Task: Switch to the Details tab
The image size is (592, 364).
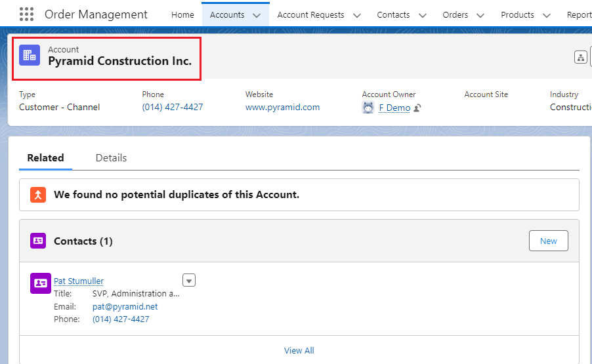Action: pos(111,158)
